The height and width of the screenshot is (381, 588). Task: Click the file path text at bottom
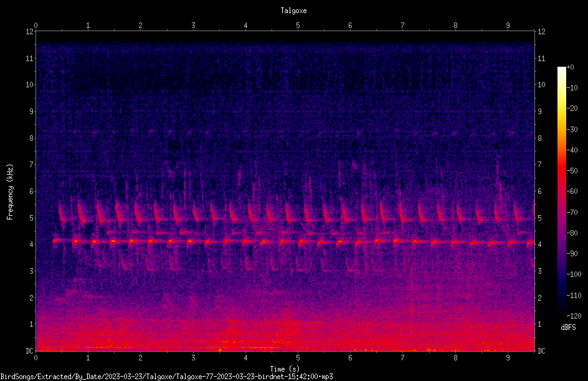point(166,377)
